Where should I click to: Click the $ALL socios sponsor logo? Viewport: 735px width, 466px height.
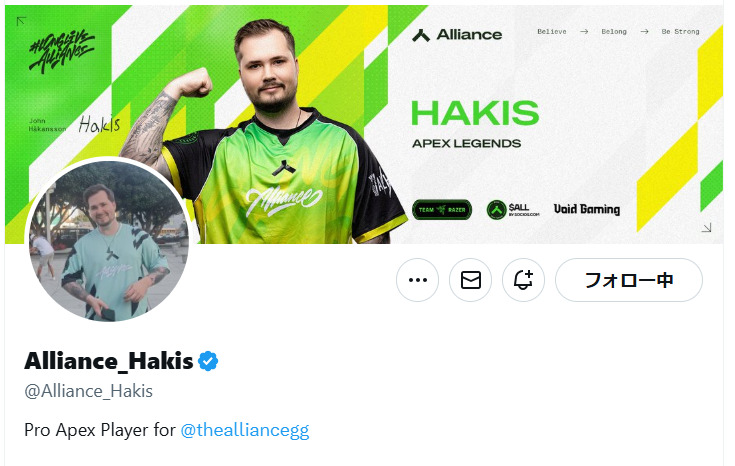513,210
